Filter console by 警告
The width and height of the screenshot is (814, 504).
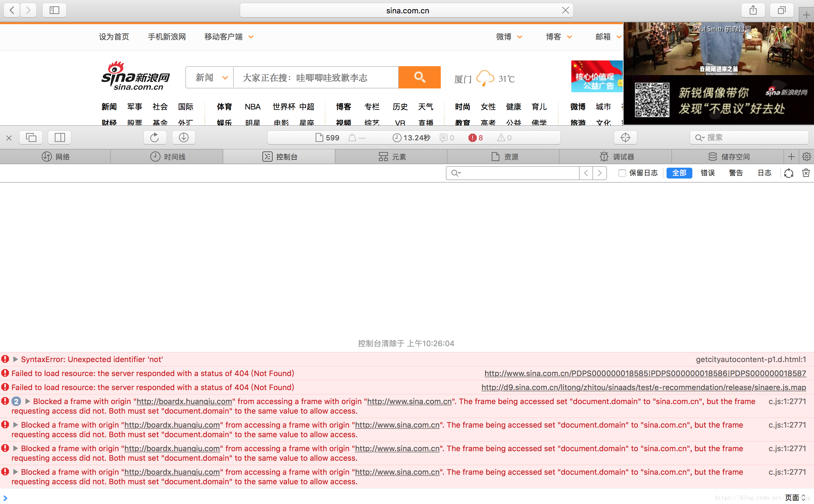point(736,173)
